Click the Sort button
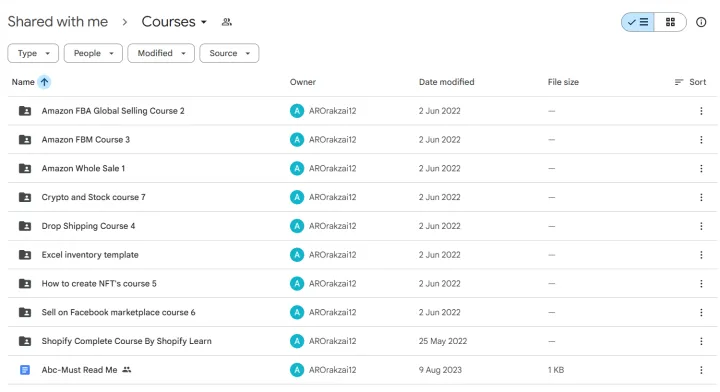720x392 pixels. coord(691,82)
